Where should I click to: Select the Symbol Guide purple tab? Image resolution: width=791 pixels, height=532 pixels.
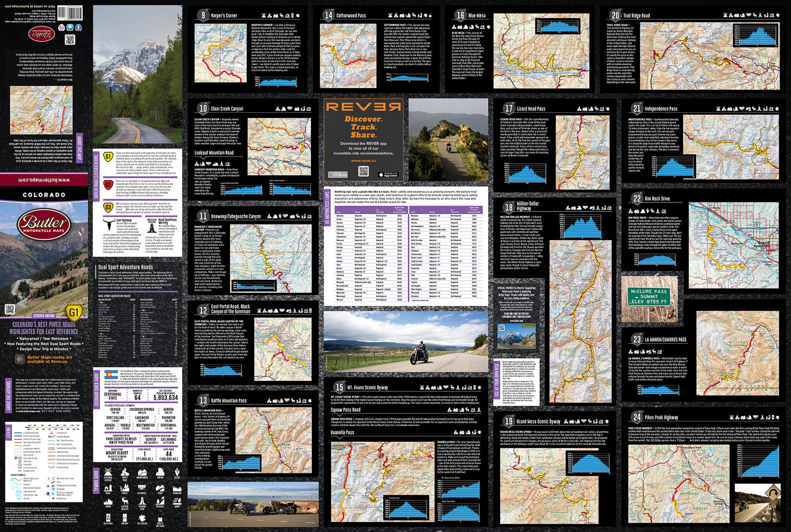click(x=96, y=481)
